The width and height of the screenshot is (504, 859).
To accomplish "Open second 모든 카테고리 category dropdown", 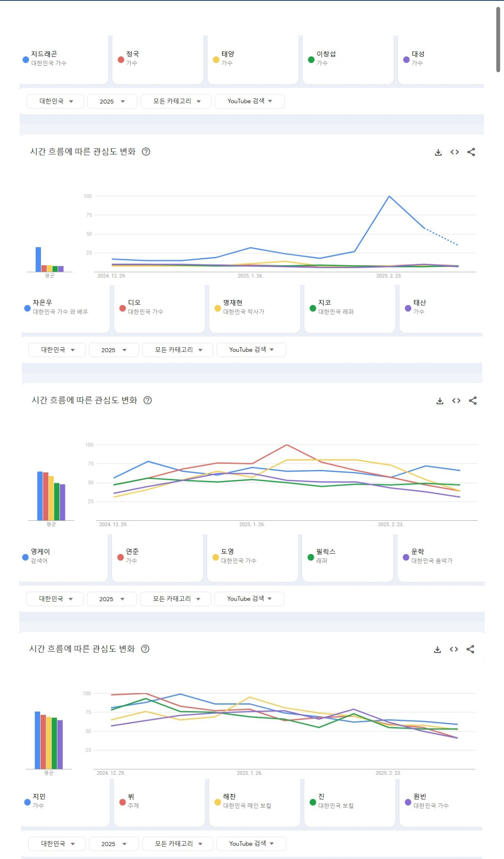I will click(x=177, y=350).
